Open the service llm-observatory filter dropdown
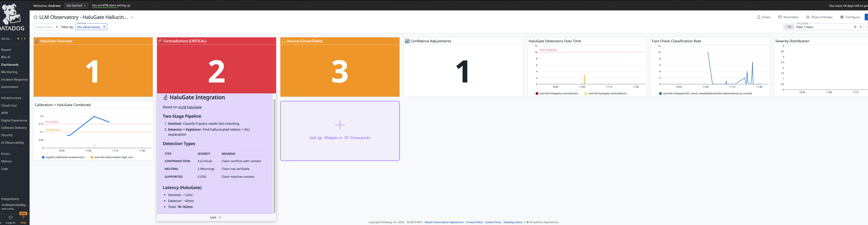 point(91,27)
